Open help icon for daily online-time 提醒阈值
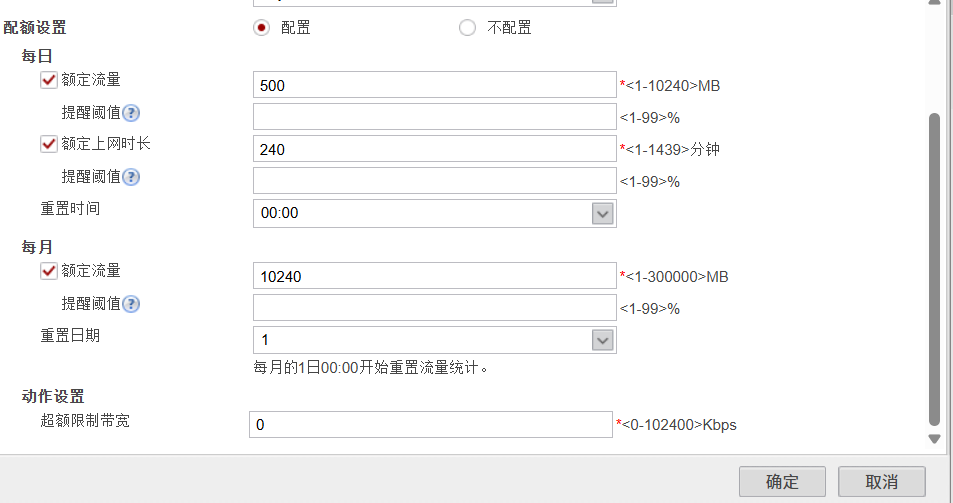Image resolution: width=953 pixels, height=503 pixels. point(131,177)
